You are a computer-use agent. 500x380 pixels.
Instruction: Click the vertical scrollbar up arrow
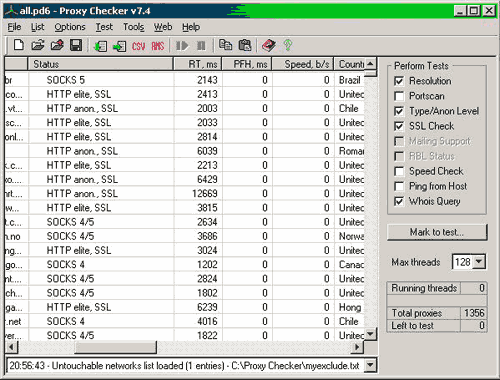(x=370, y=64)
